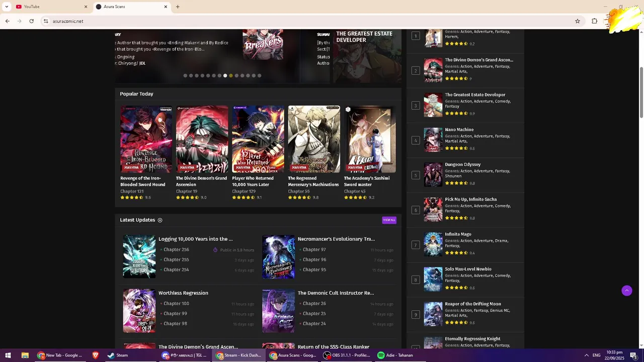Click the clock icon beside Latest Updates
Image resolution: width=644 pixels, height=362 pixels.
160,220
